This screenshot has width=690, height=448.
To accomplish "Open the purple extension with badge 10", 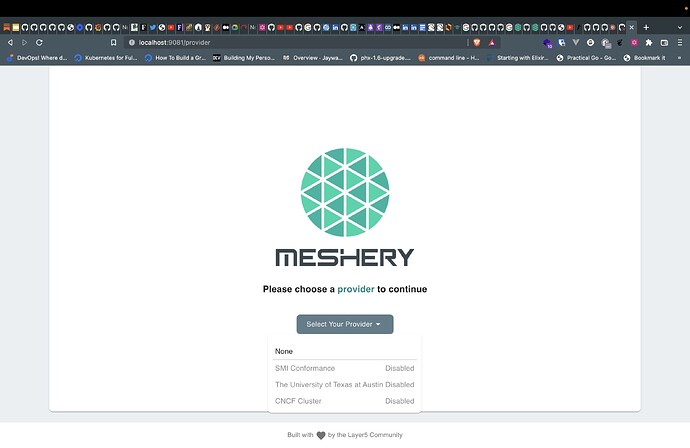I will click(547, 43).
